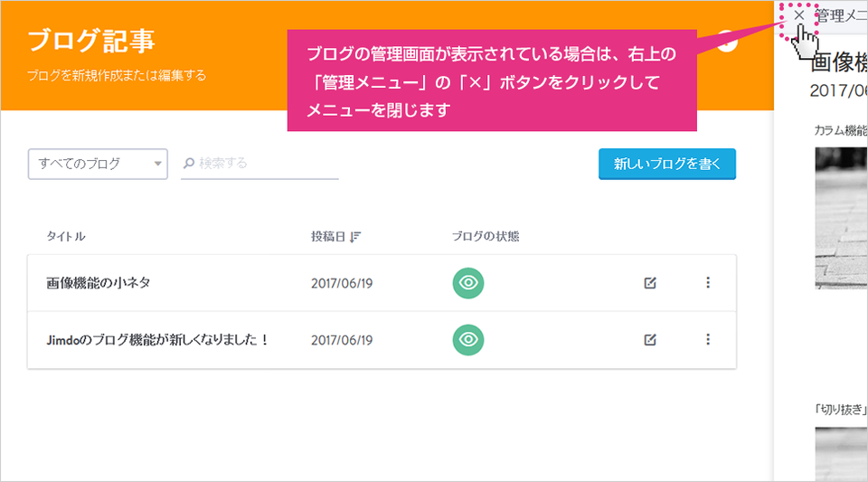Open the post titled 画像機能の小ネタ
The height and width of the screenshot is (482, 868).
(x=99, y=283)
